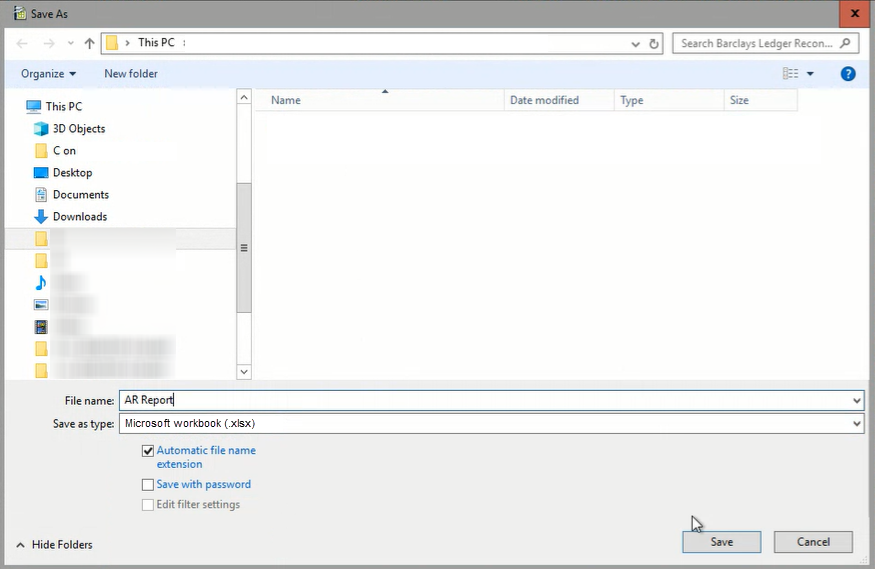Select the Downloads arrow icon in sidebar

[41, 216]
